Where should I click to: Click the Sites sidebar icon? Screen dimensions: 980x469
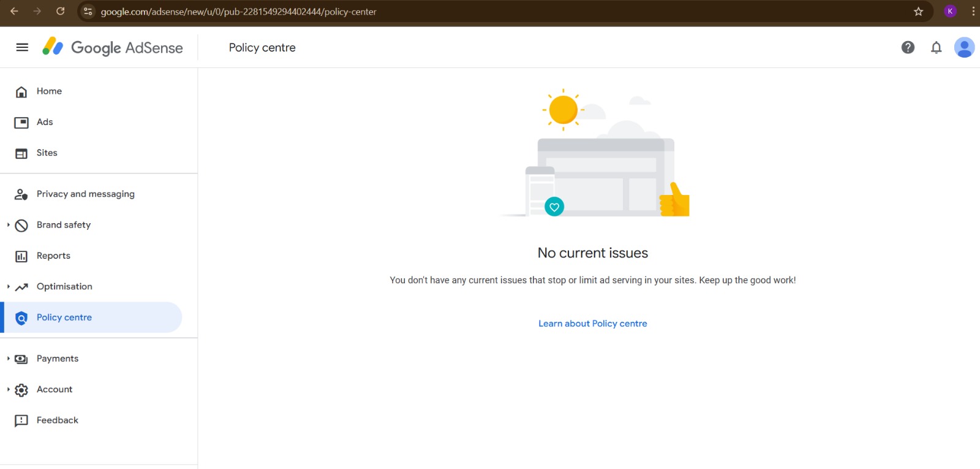(21, 153)
